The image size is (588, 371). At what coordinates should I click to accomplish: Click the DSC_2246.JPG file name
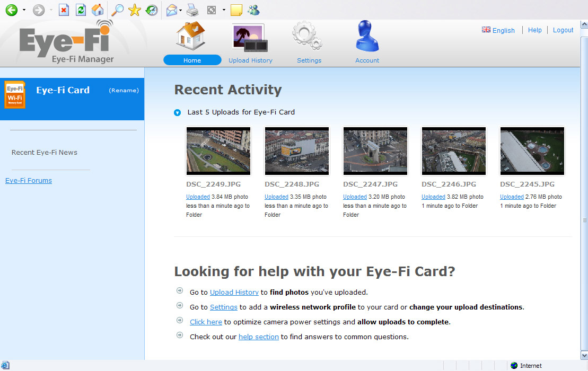(449, 184)
